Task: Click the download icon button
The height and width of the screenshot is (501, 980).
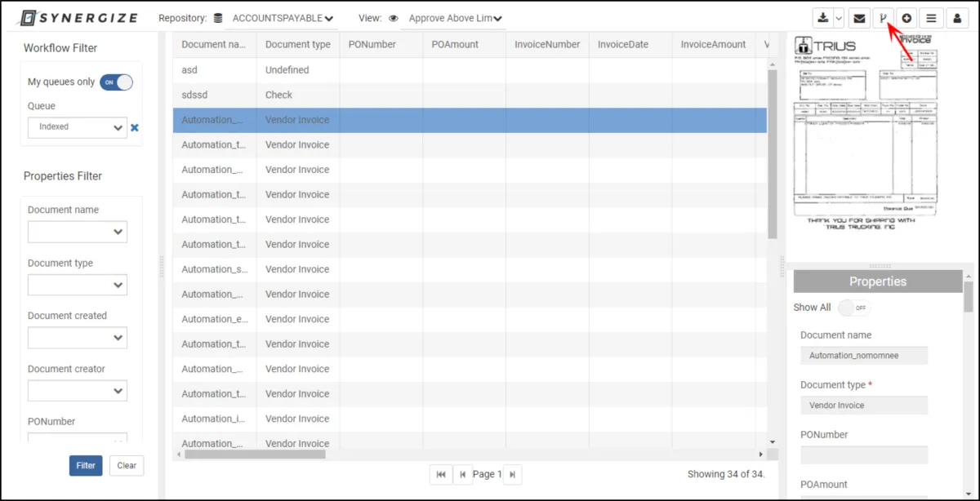Action: coord(823,18)
